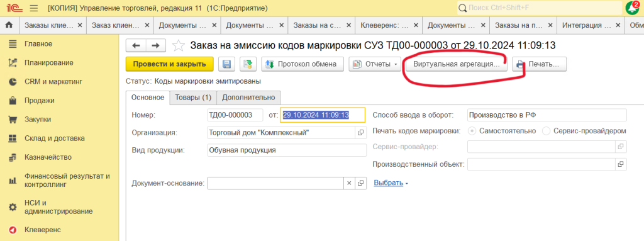Close the Интеграция … tab

point(618,25)
